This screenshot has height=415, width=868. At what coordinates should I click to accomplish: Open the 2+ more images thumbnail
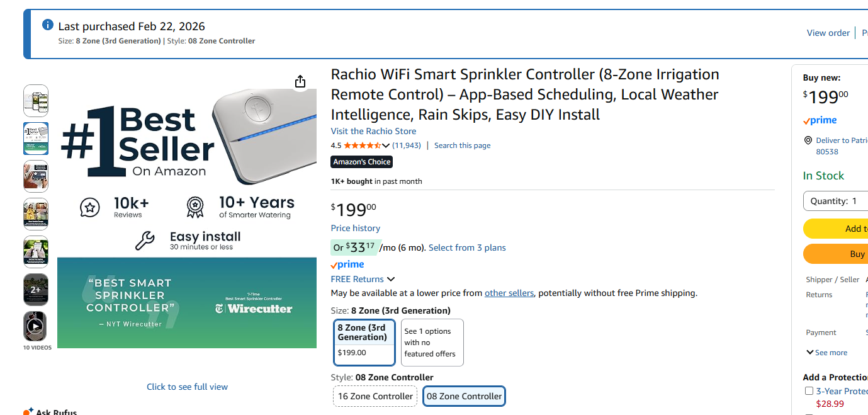pos(35,289)
